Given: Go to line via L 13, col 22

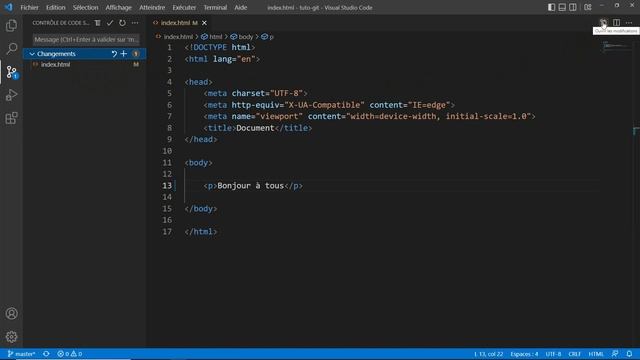Looking at the screenshot, I should [488, 354].
